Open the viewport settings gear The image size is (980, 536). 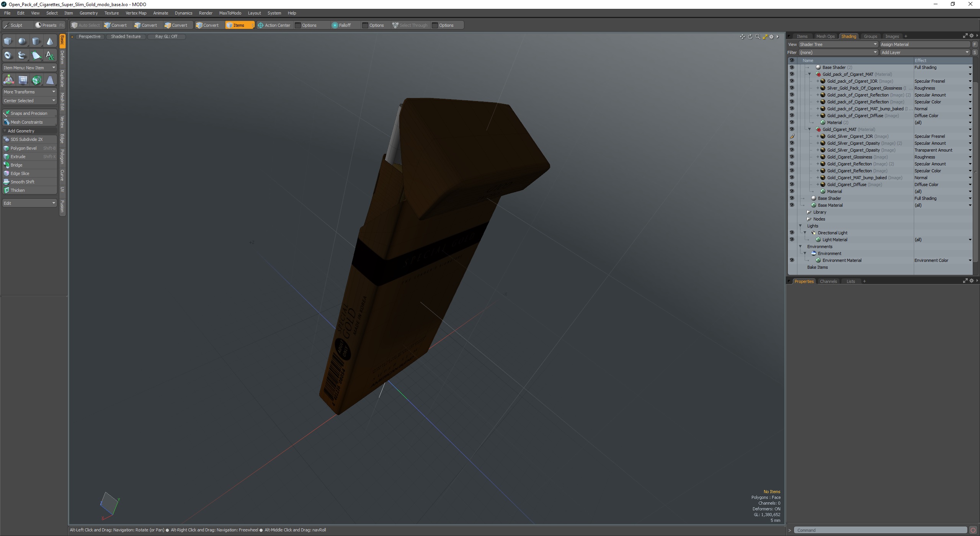click(x=771, y=37)
